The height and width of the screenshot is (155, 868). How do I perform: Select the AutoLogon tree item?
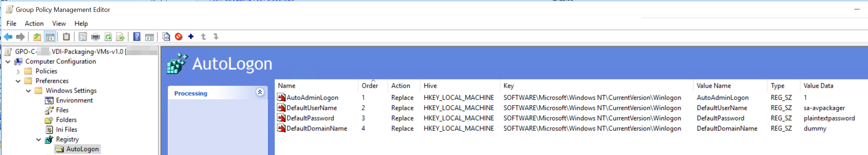pos(82,149)
